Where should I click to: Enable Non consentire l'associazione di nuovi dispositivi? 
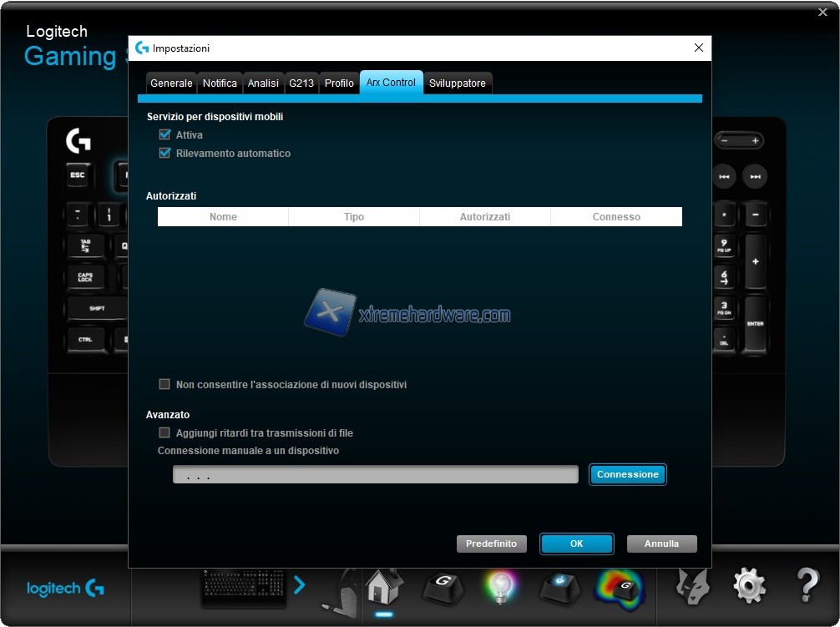(164, 385)
